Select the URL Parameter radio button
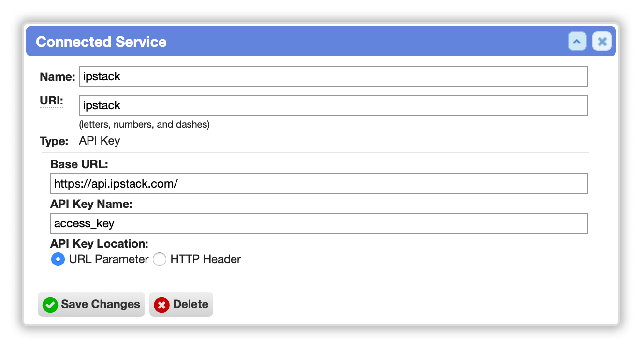 tap(58, 260)
